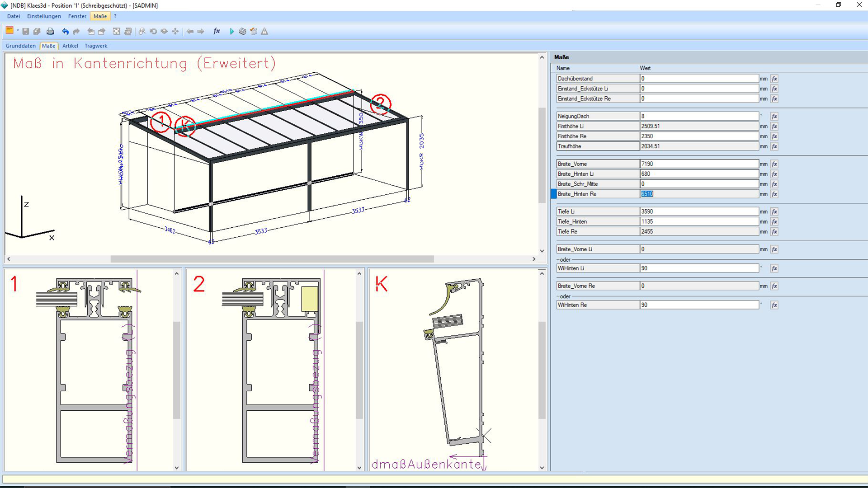This screenshot has height=488, width=868.
Task: Click the printer icon
Action: 50,31
